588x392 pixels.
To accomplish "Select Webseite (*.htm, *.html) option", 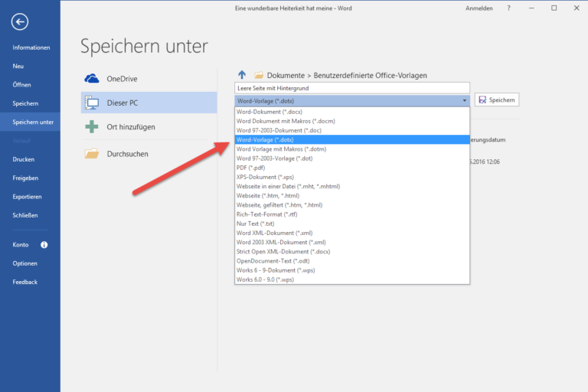I will (352, 196).
